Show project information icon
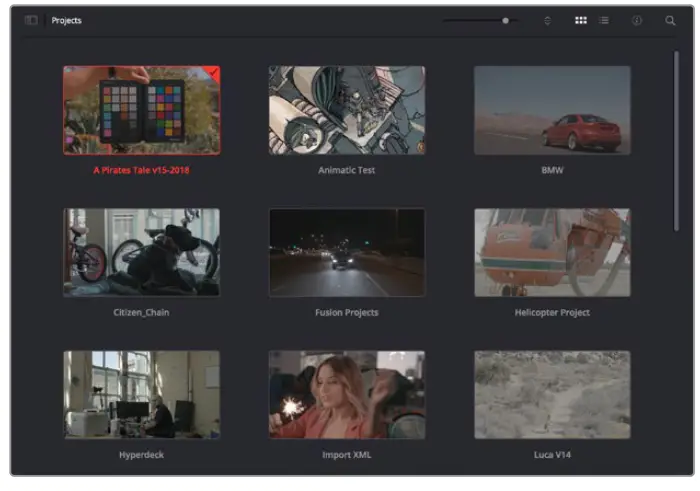Image resolution: width=700 pixels, height=491 pixels. click(x=637, y=20)
